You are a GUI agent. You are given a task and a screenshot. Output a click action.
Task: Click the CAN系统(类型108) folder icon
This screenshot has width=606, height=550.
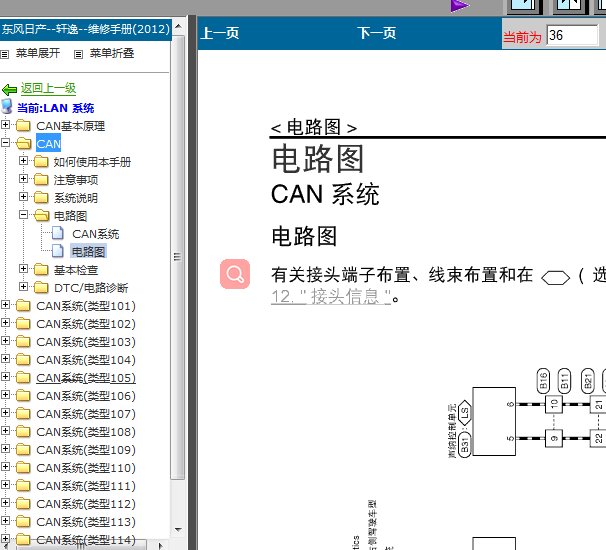[23, 431]
